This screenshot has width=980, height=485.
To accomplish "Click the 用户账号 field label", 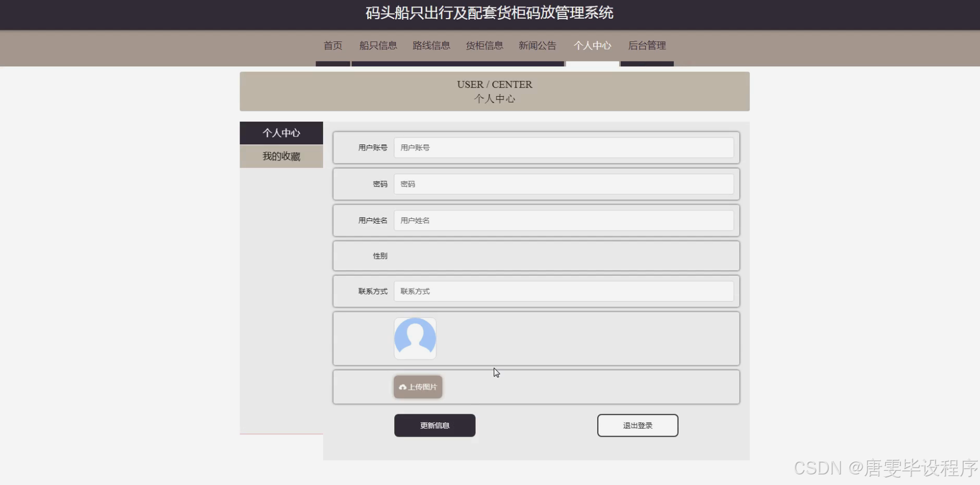I will [373, 148].
